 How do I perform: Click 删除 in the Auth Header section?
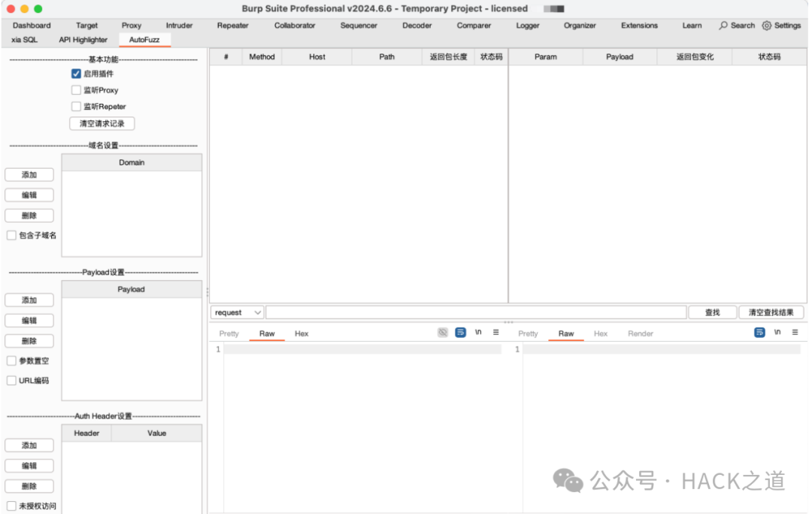29,486
